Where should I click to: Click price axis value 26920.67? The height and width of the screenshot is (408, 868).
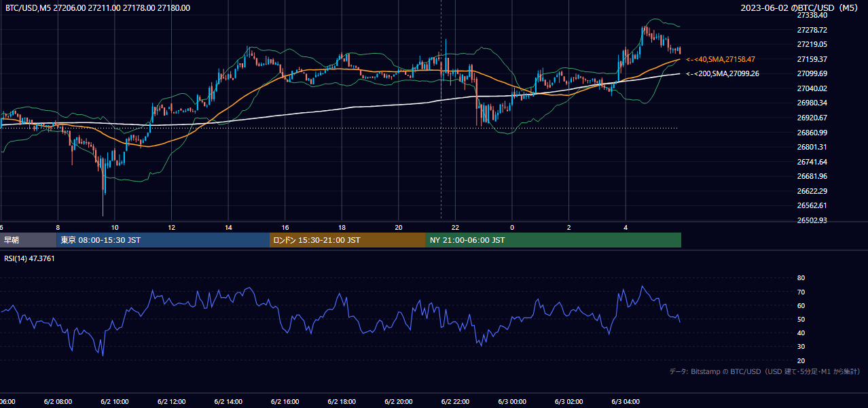point(812,118)
